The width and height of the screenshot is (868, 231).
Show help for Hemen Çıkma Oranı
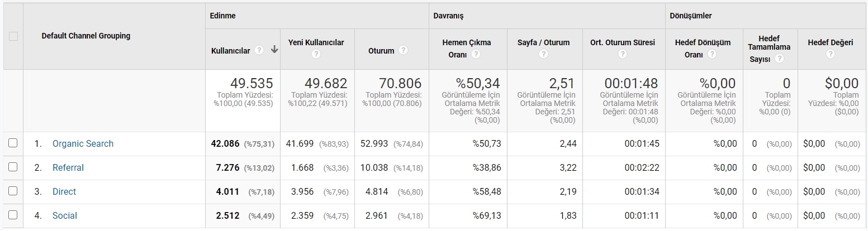point(476,55)
